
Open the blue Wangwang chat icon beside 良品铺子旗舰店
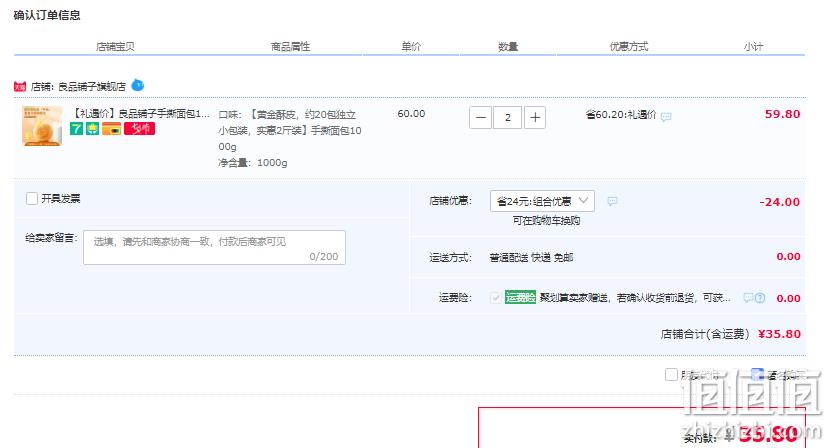tap(138, 85)
